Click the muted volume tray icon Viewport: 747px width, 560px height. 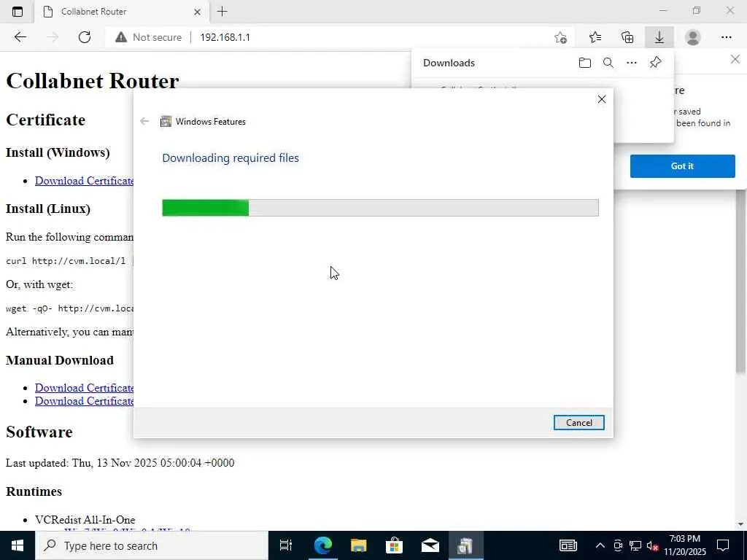click(652, 546)
